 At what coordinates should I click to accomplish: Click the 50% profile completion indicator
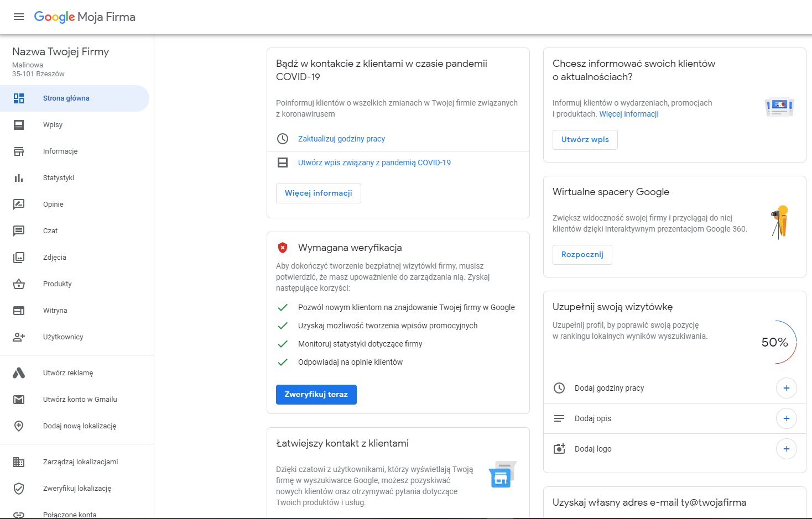tap(775, 342)
